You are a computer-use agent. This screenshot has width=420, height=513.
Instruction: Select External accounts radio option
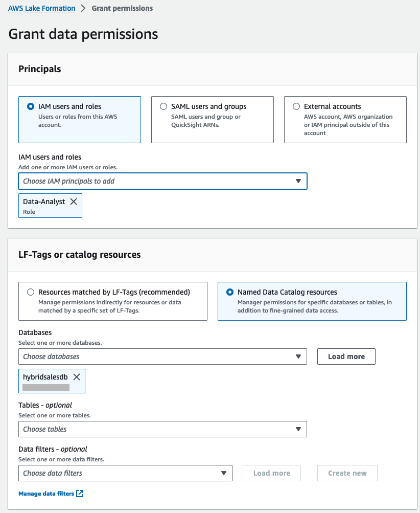click(x=296, y=106)
